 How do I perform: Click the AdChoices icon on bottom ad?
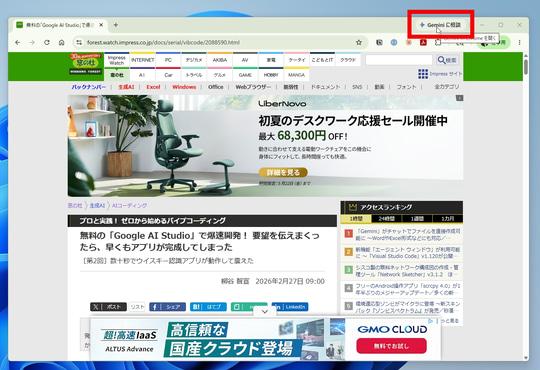coord(430,321)
